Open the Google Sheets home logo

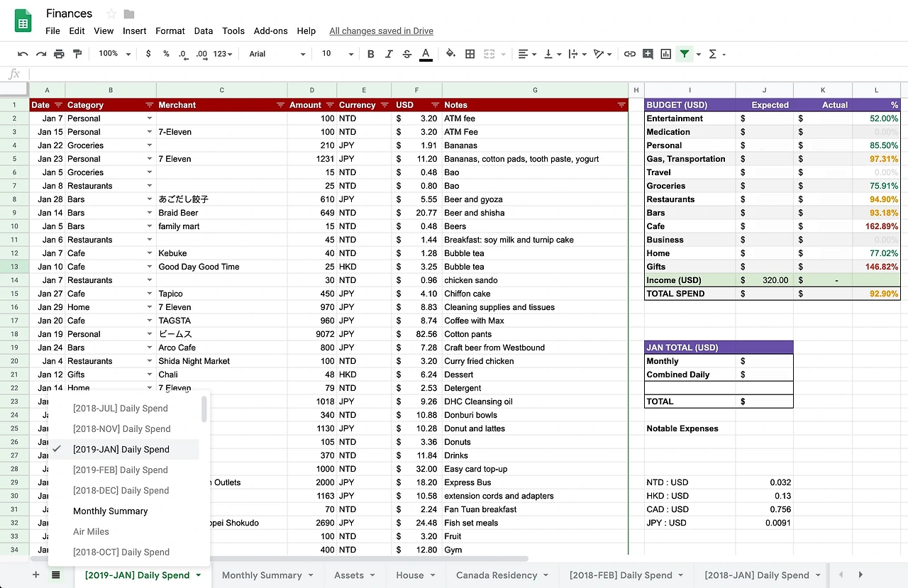23,21
